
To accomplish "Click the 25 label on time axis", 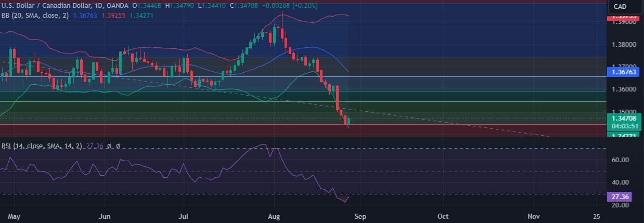I will (x=597, y=216).
